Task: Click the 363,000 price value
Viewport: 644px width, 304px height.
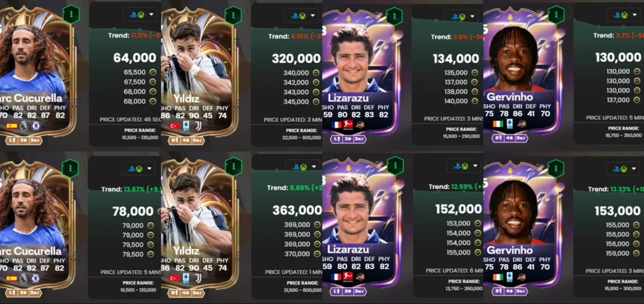Action: point(297,210)
